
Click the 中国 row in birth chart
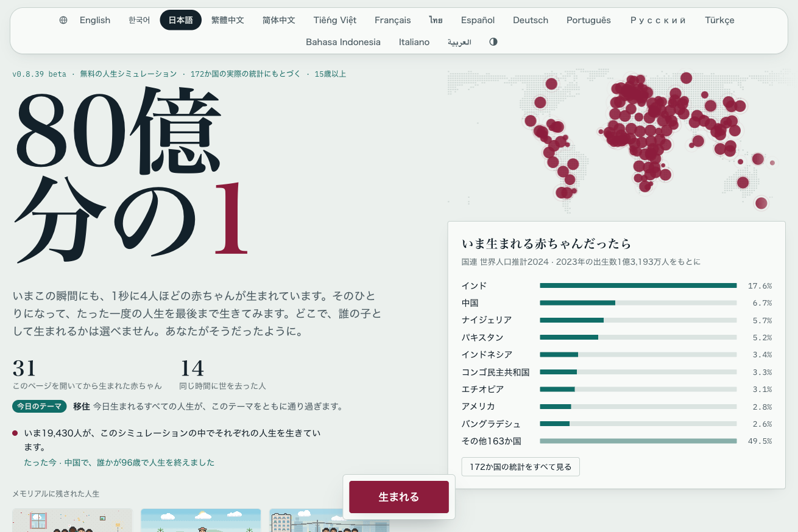click(616, 303)
